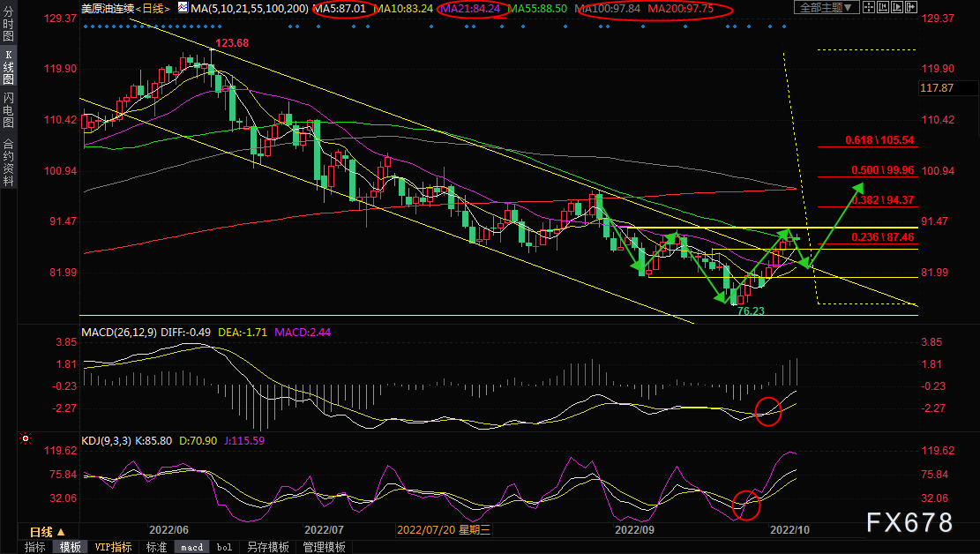The image size is (980, 554).
Task: Switch to the 分时图 view tab
Action: coord(8,24)
